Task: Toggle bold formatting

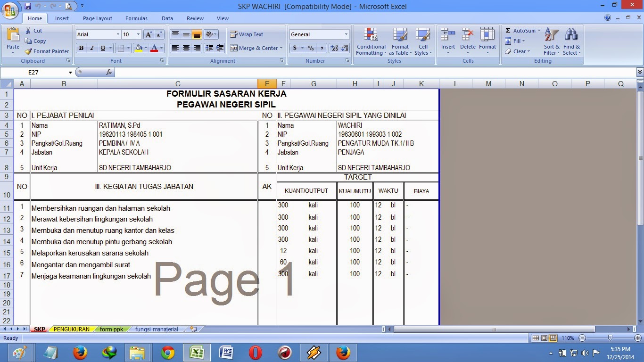Action: coord(81,48)
